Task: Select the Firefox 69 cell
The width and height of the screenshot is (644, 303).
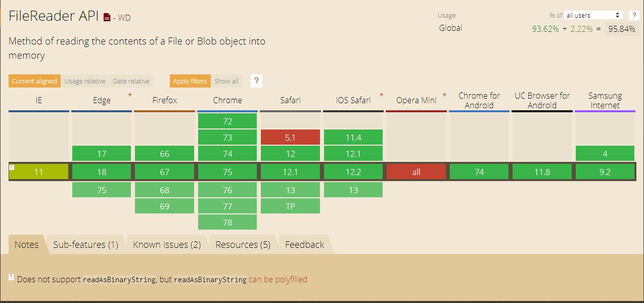Action: [165, 206]
